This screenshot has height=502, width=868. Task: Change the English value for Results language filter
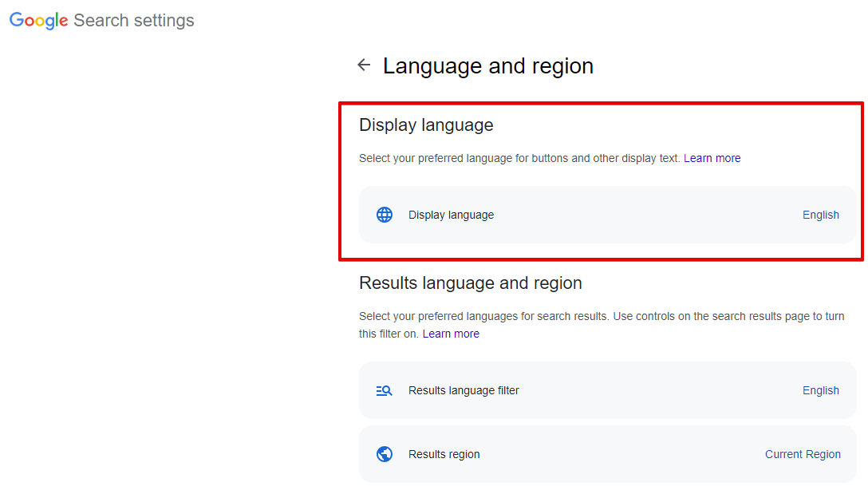pos(821,390)
